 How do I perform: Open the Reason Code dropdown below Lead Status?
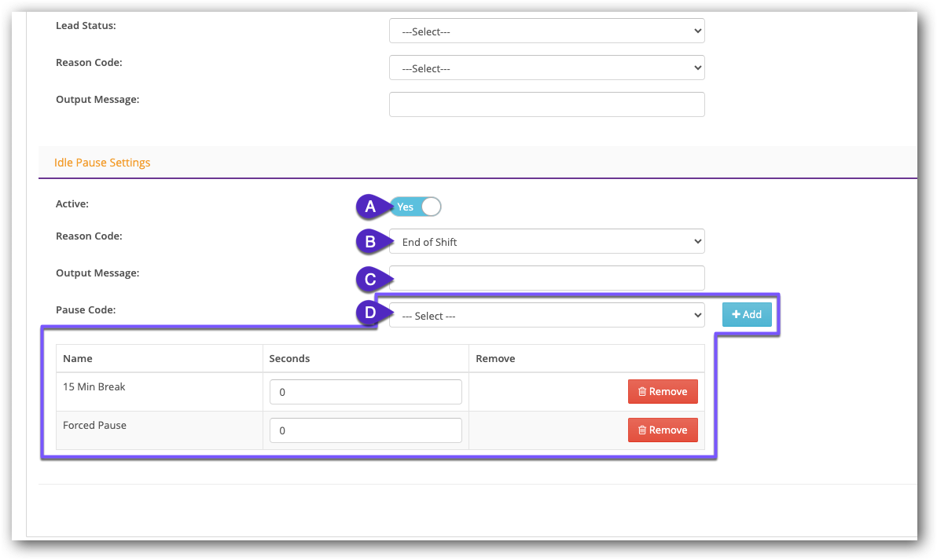tap(546, 68)
